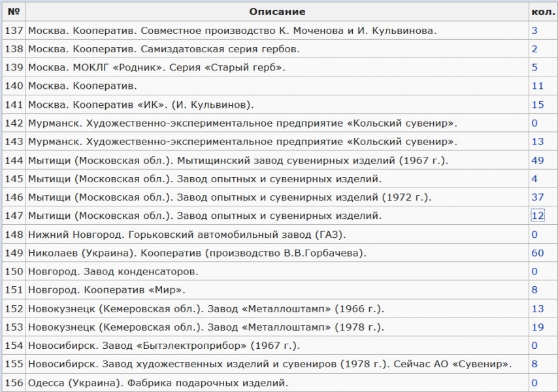This screenshot has width=558, height=392.
Task: Click highlighted count 12 in row 147
Action: (x=537, y=216)
